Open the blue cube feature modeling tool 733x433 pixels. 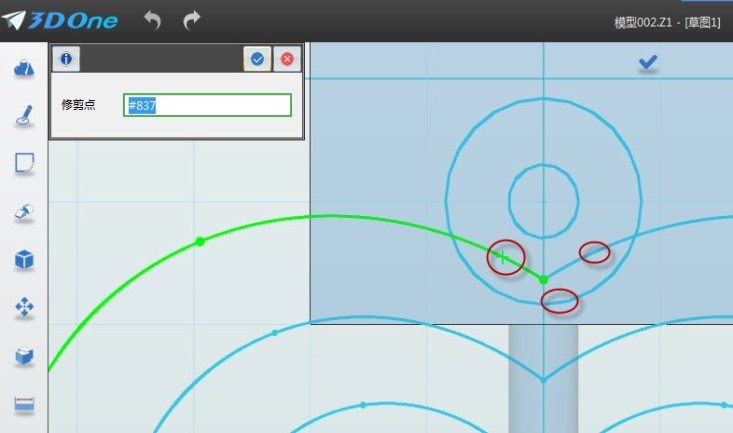point(25,260)
